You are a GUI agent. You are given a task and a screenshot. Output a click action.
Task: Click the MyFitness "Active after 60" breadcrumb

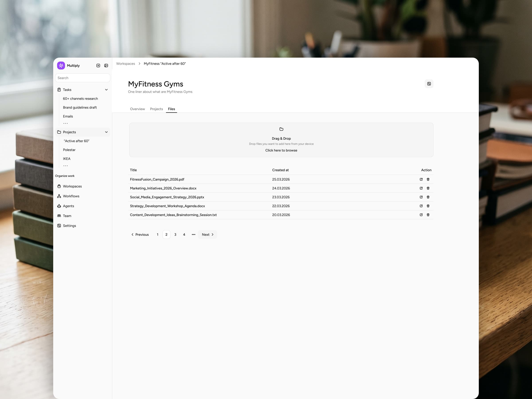pyautogui.click(x=165, y=64)
